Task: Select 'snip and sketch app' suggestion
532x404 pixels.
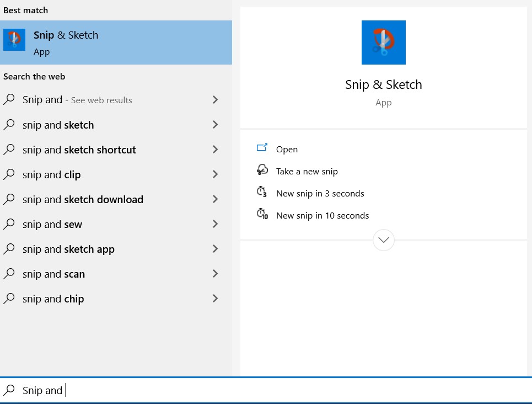Action: point(68,249)
